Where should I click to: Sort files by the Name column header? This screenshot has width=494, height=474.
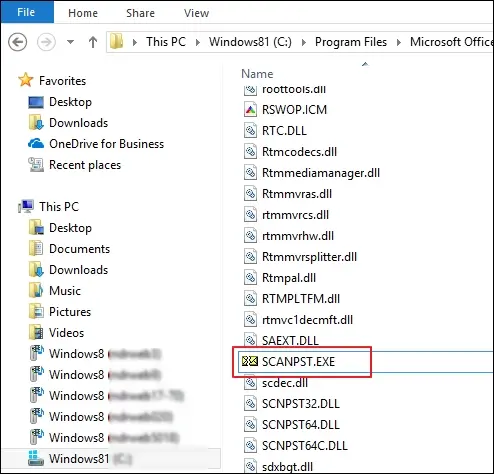257,74
